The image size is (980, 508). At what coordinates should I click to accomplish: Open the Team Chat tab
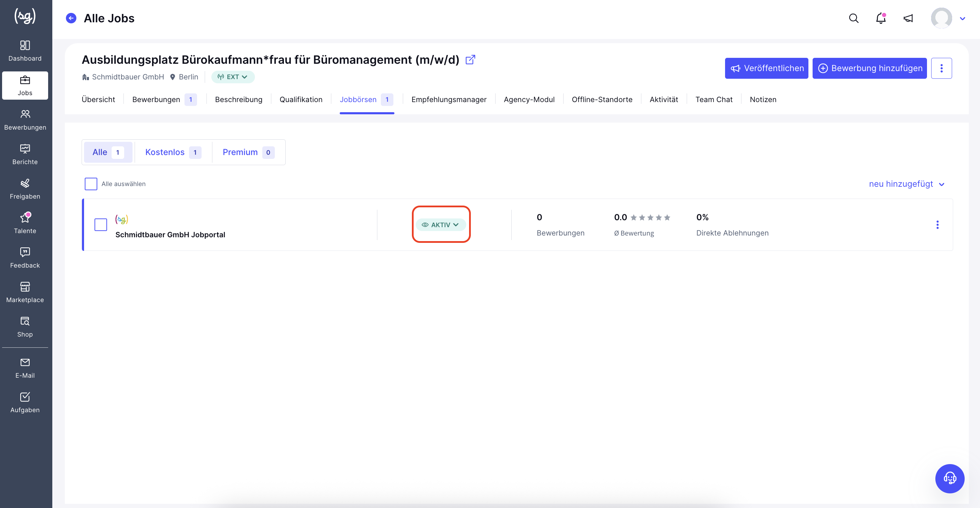click(x=714, y=100)
